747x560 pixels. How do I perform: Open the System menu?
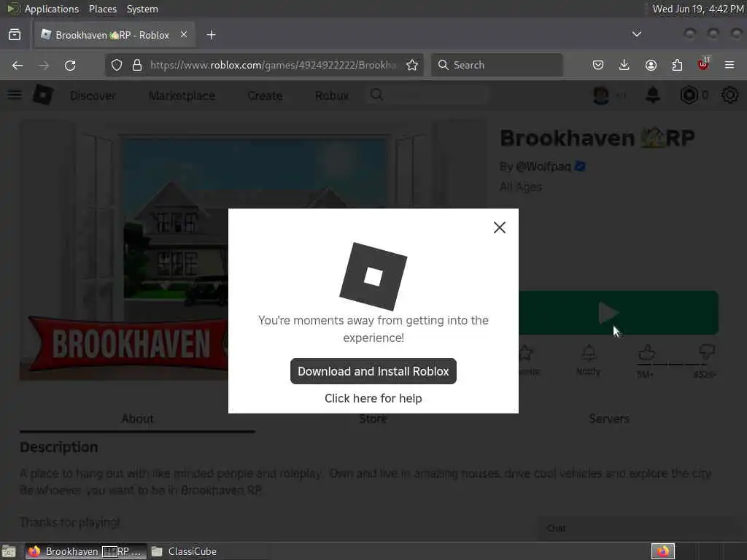click(x=142, y=9)
